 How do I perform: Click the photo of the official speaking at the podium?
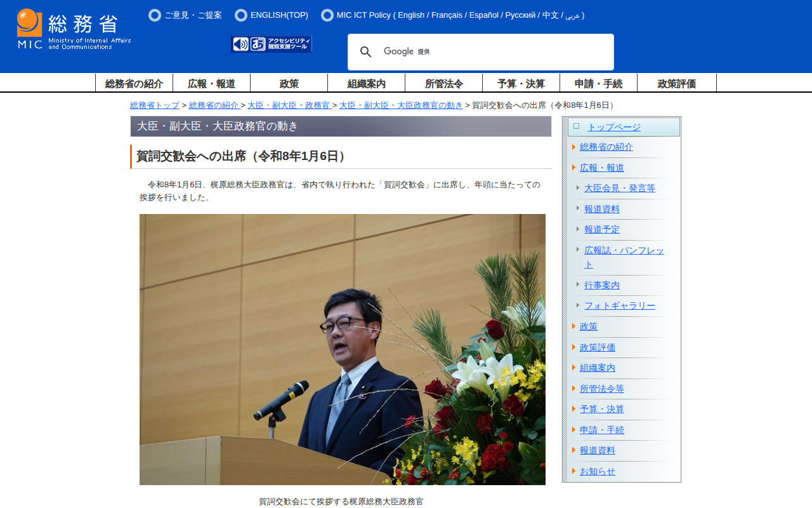tap(343, 349)
